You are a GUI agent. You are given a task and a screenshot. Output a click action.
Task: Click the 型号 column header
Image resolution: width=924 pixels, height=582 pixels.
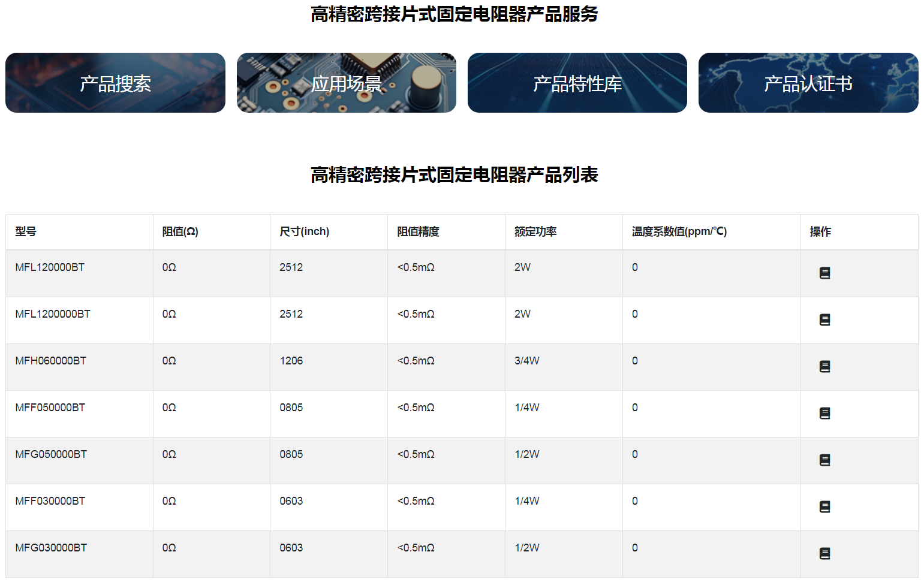[26, 231]
